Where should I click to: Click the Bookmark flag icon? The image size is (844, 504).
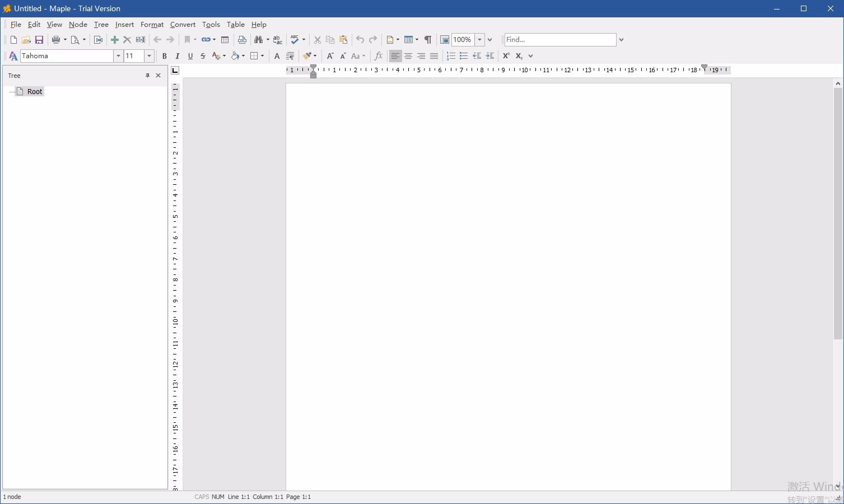pos(188,40)
